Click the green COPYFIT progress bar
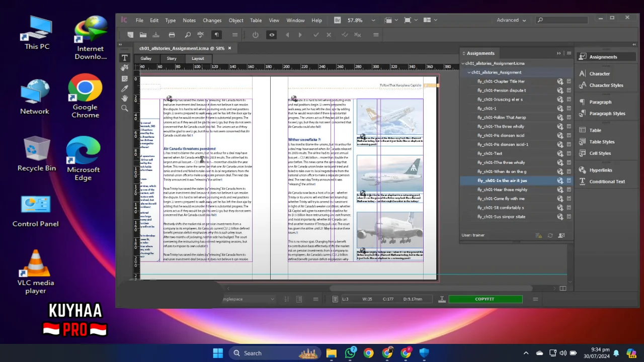Viewport: 644px width, 362px height. pyautogui.click(x=485, y=299)
